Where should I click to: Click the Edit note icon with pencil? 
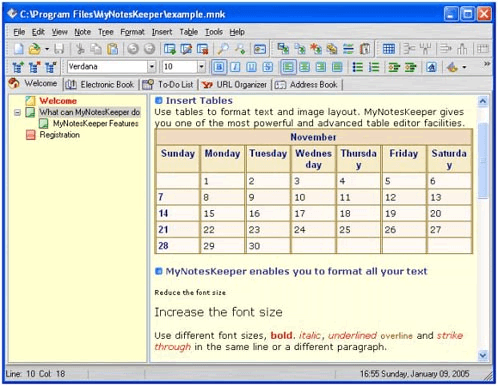click(x=186, y=49)
